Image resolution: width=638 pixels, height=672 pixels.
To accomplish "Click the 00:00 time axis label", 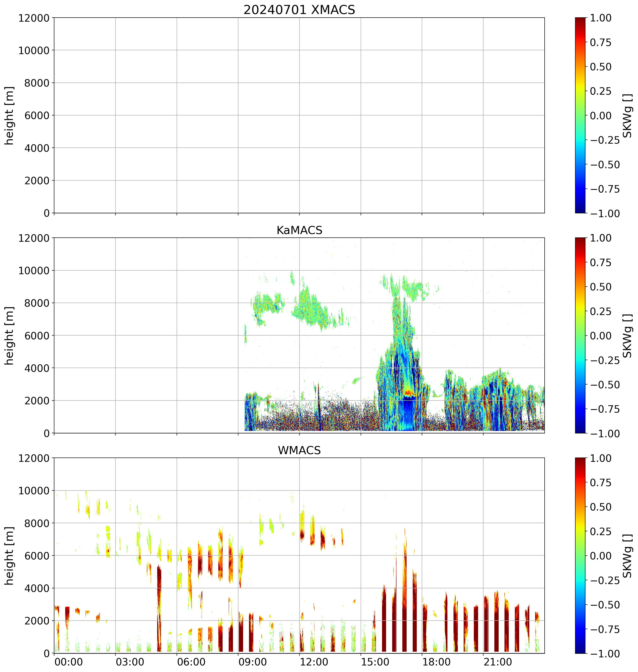I will [69, 662].
